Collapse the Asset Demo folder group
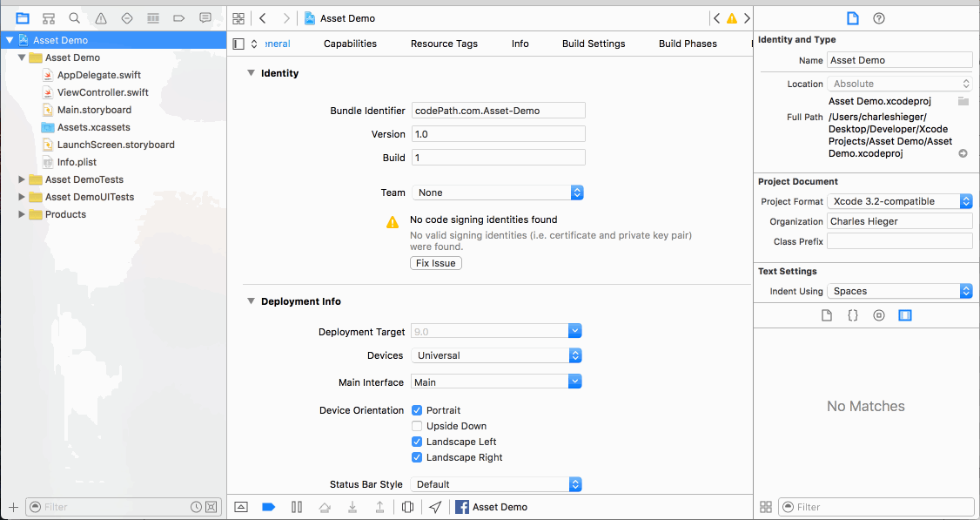 (x=22, y=57)
